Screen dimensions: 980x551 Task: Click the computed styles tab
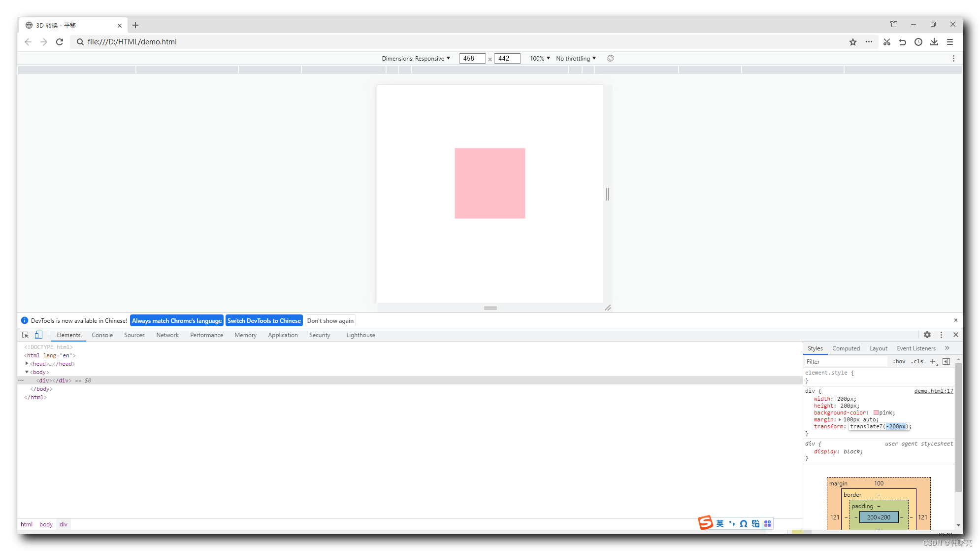click(846, 347)
